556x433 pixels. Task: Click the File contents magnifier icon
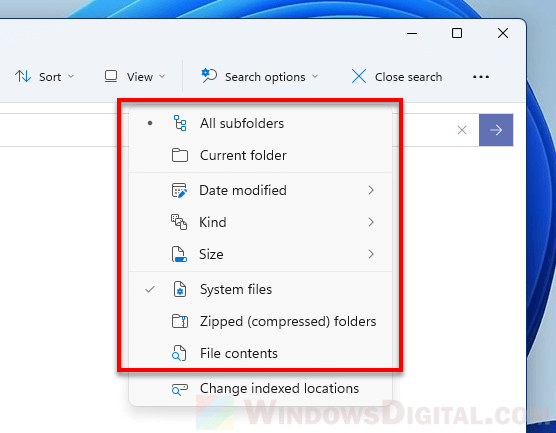pos(179,353)
